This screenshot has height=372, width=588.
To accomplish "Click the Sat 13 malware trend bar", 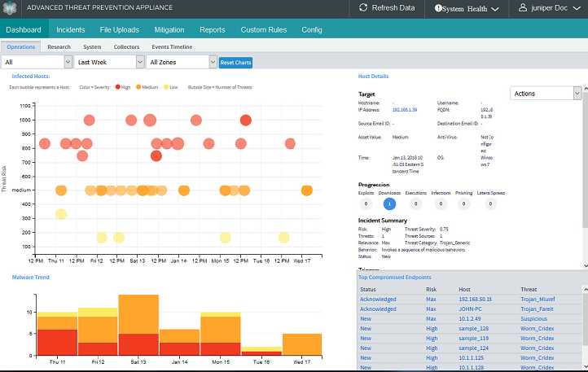I will tap(138, 326).
